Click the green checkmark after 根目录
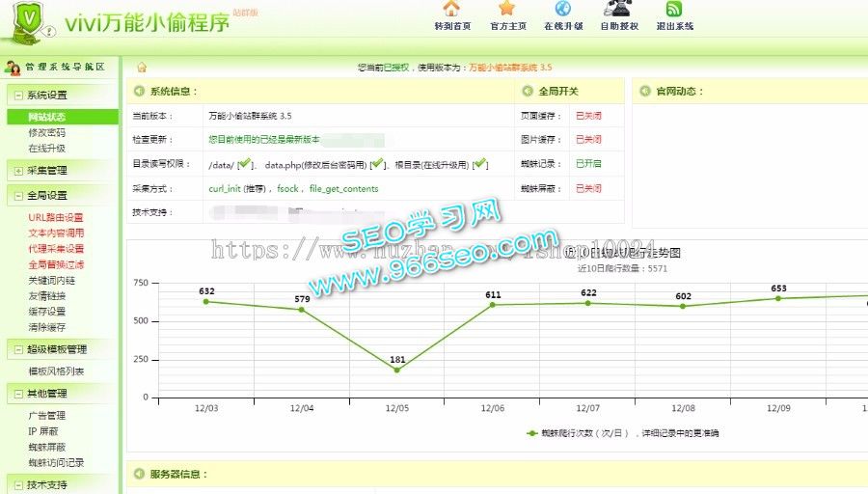The width and height of the screenshot is (868, 494). tap(480, 163)
